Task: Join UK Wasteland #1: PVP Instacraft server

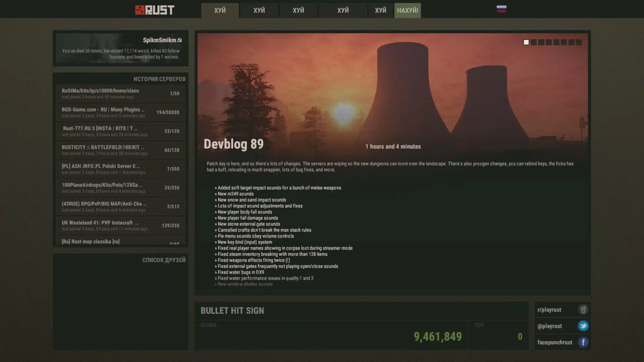Action: [x=120, y=226]
